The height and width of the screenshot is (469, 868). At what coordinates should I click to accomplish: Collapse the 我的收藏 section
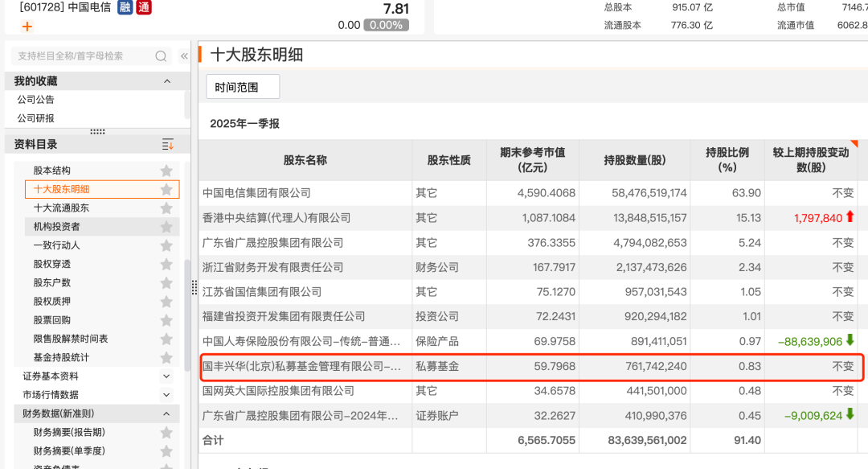pos(167,81)
